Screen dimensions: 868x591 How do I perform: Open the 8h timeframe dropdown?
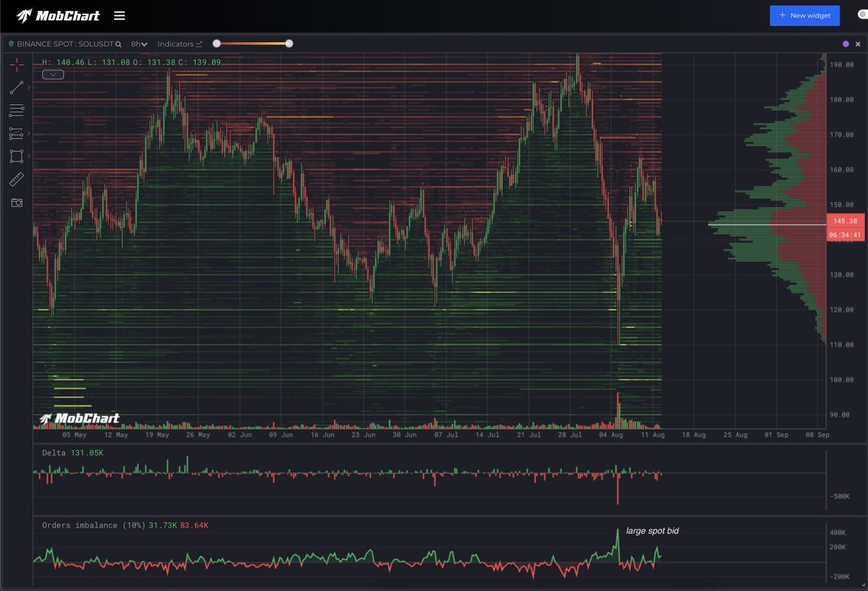click(139, 44)
